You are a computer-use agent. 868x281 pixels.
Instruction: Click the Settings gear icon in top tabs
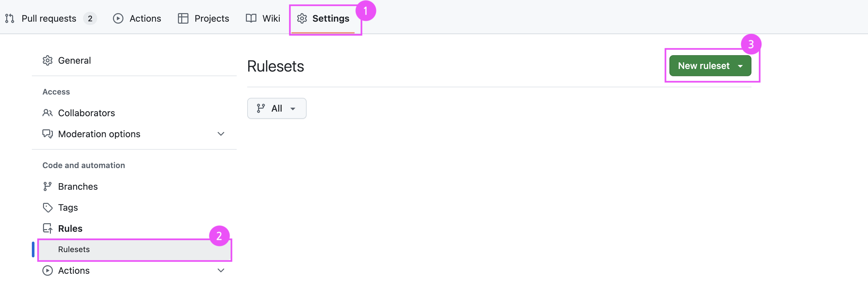click(302, 18)
